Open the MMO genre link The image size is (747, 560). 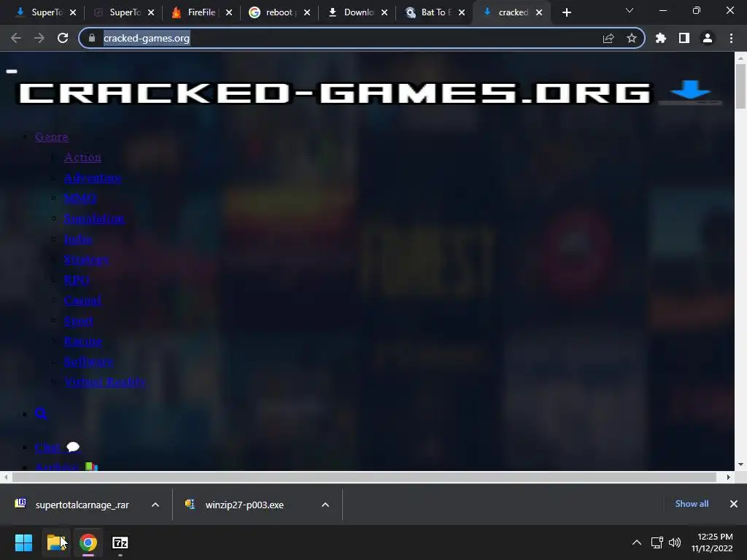[x=80, y=198]
